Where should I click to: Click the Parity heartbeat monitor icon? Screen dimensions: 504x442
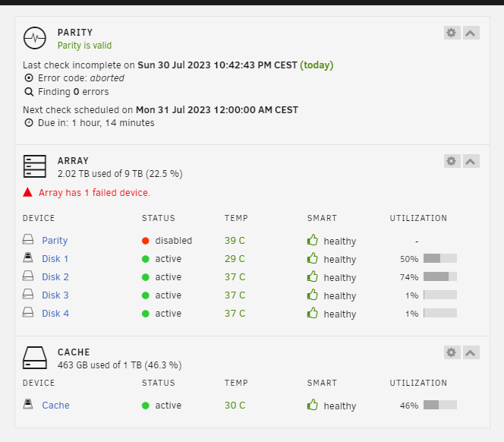click(35, 38)
